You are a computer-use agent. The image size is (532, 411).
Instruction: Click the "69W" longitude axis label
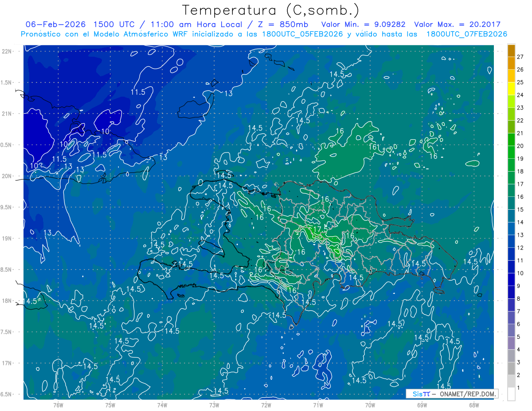point(422,405)
